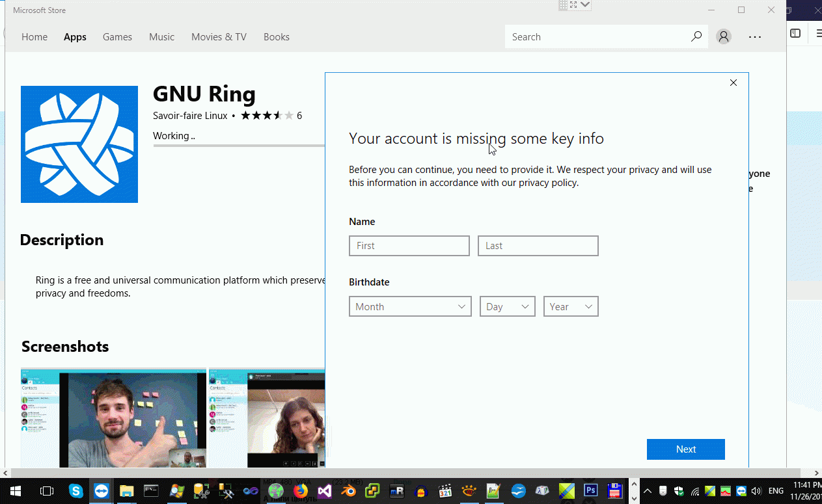Click the Last name field
822x504 pixels.
[538, 246]
